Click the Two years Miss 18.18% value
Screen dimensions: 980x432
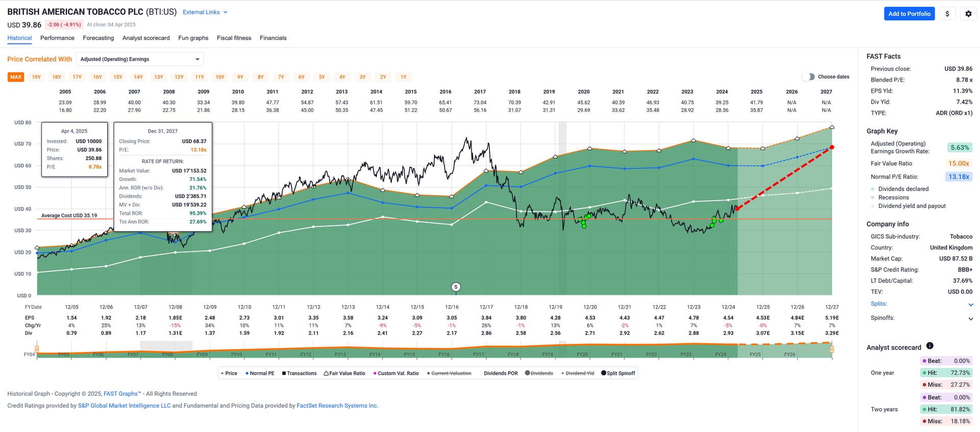pos(960,421)
